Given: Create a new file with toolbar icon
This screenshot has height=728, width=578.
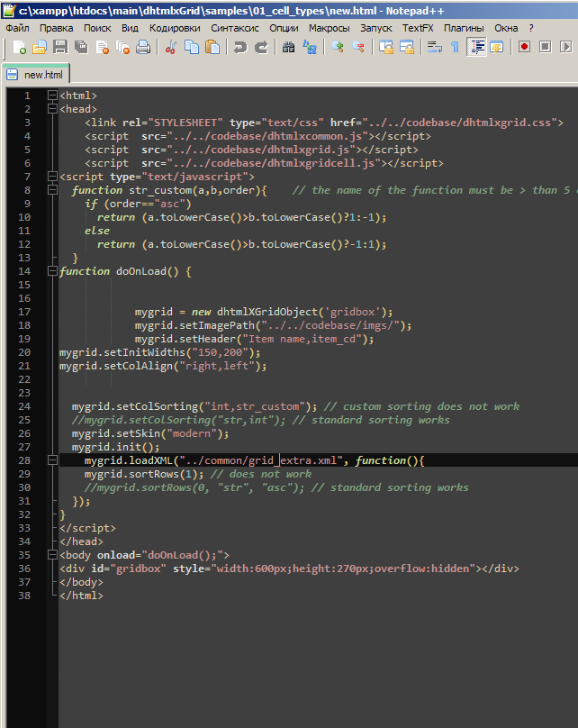Looking at the screenshot, I should tap(19, 47).
